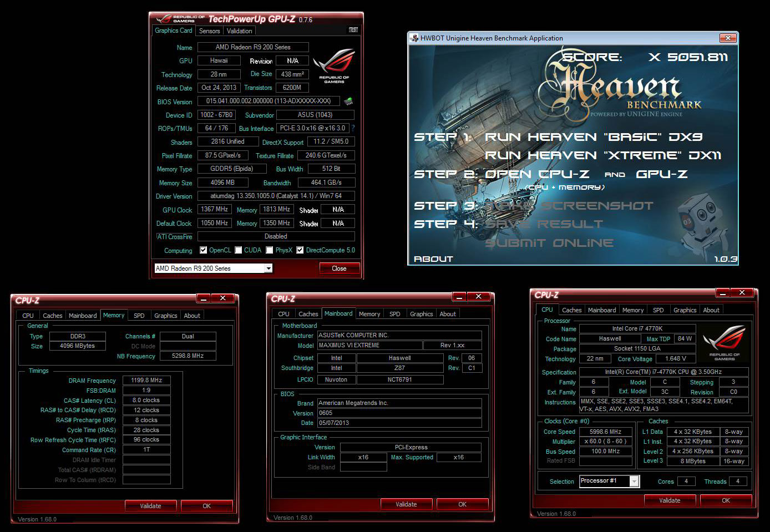Click the GPU Name field AMD Radeon R9 200 Series

click(253, 47)
